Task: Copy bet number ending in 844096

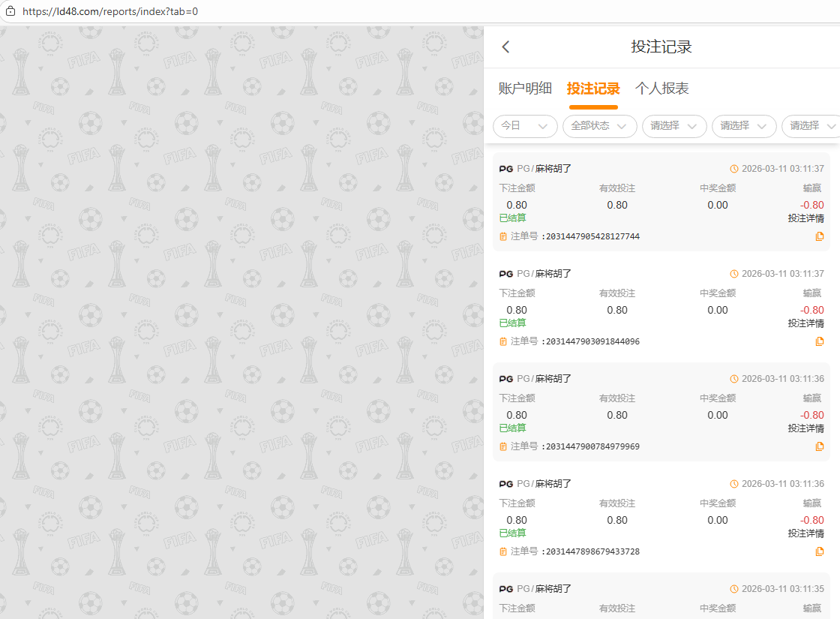Action: [x=819, y=341]
